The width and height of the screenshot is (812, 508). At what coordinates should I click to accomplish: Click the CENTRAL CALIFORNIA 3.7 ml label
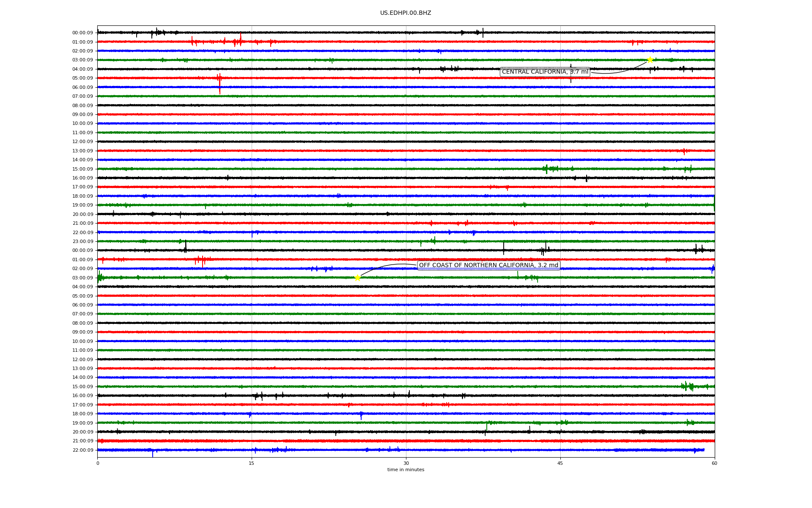click(x=545, y=72)
